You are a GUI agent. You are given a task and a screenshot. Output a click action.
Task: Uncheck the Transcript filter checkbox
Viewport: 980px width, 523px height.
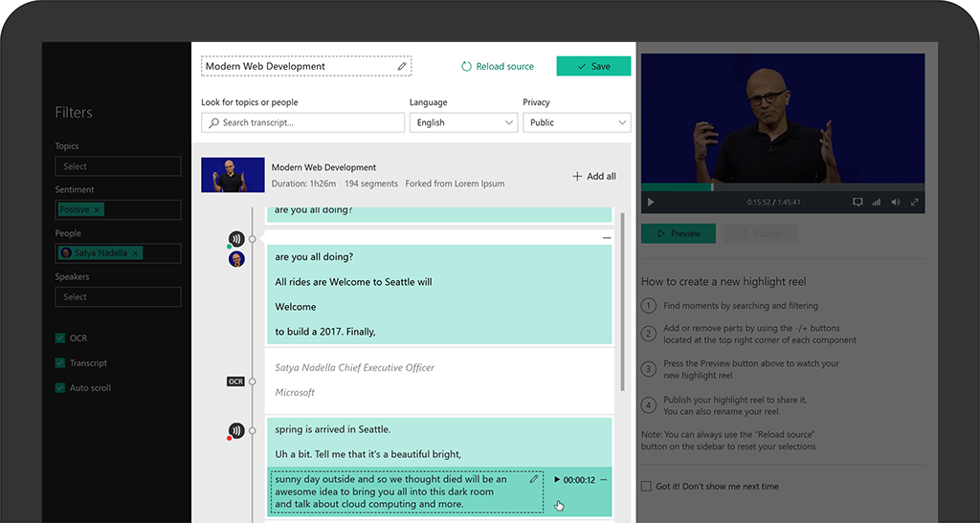coord(60,363)
